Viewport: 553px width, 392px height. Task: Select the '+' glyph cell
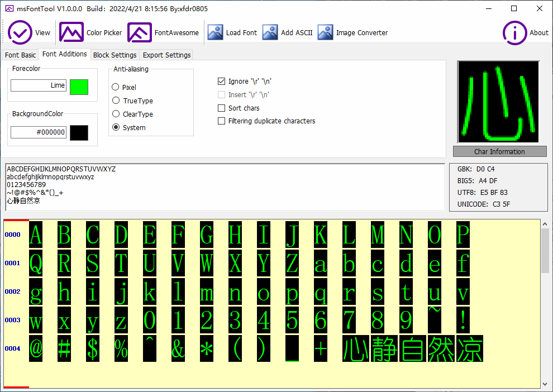point(321,348)
